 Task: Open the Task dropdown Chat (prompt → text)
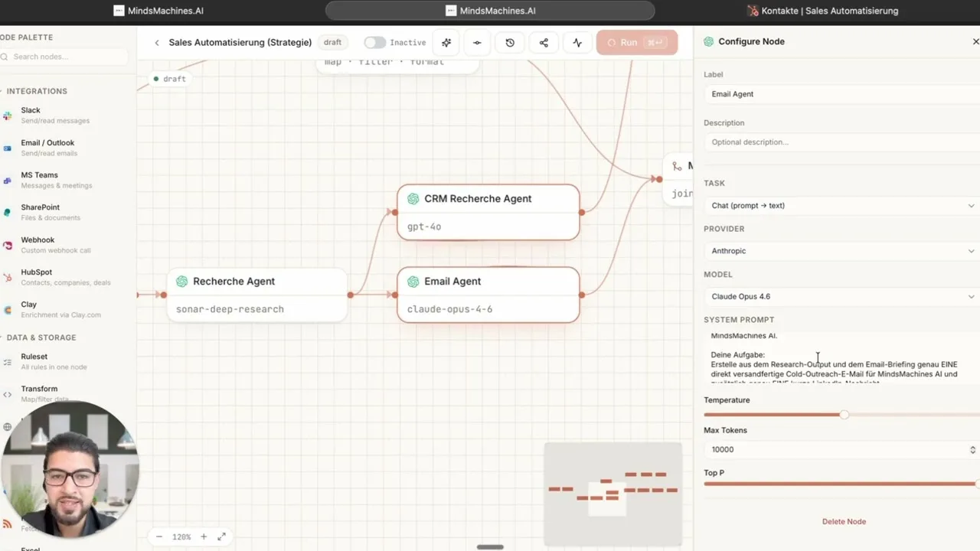pyautogui.click(x=841, y=205)
